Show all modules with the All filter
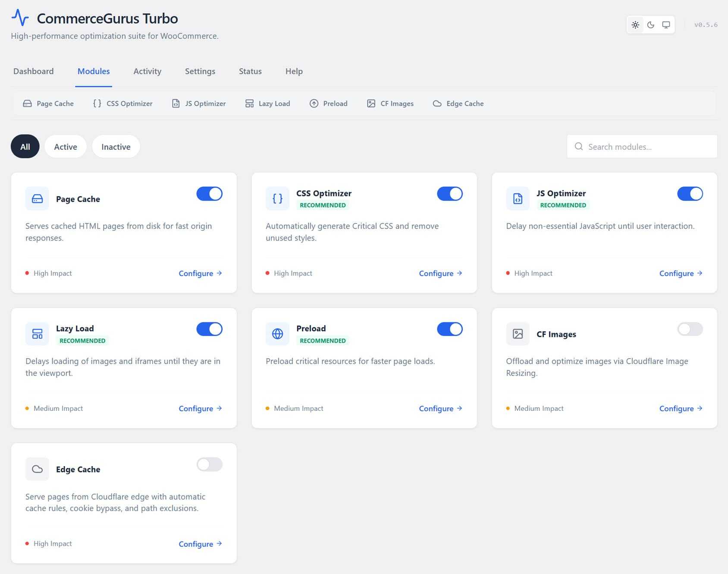 [x=25, y=147]
